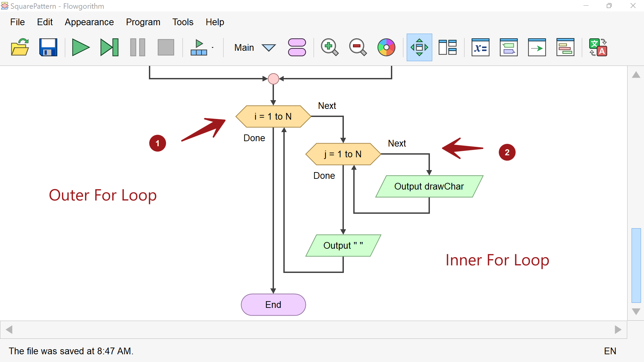
Task: Toggle the auto-scroll layout button
Action: click(x=419, y=47)
